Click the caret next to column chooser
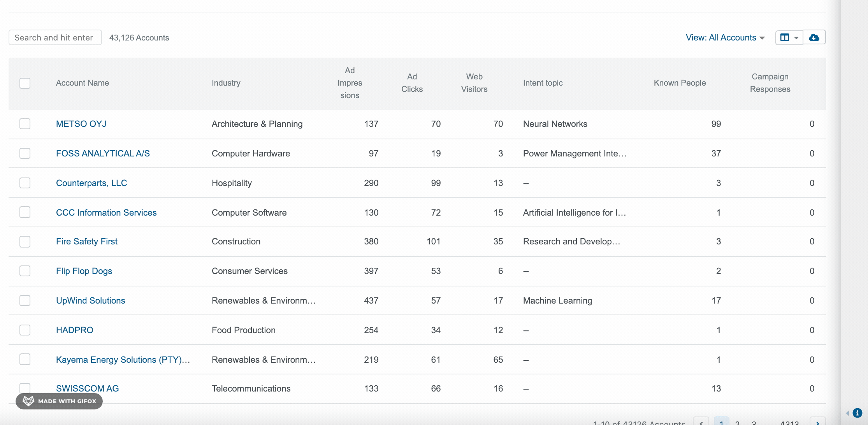The width and height of the screenshot is (868, 425). (796, 38)
